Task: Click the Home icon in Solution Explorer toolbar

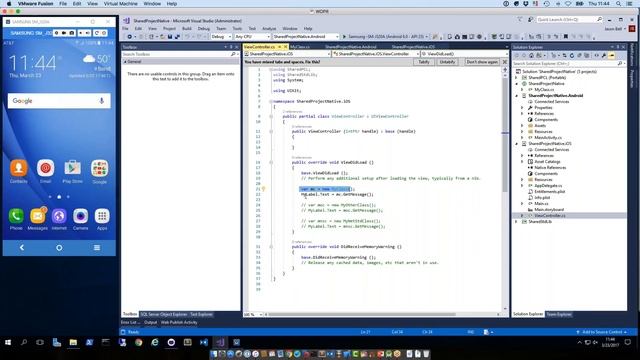Action: [531, 56]
